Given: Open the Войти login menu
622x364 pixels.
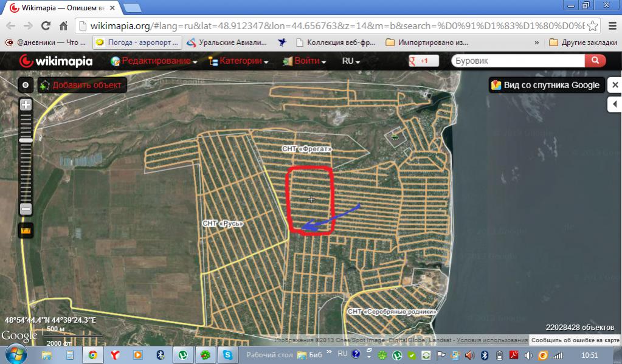Looking at the screenshot, I should (x=304, y=61).
